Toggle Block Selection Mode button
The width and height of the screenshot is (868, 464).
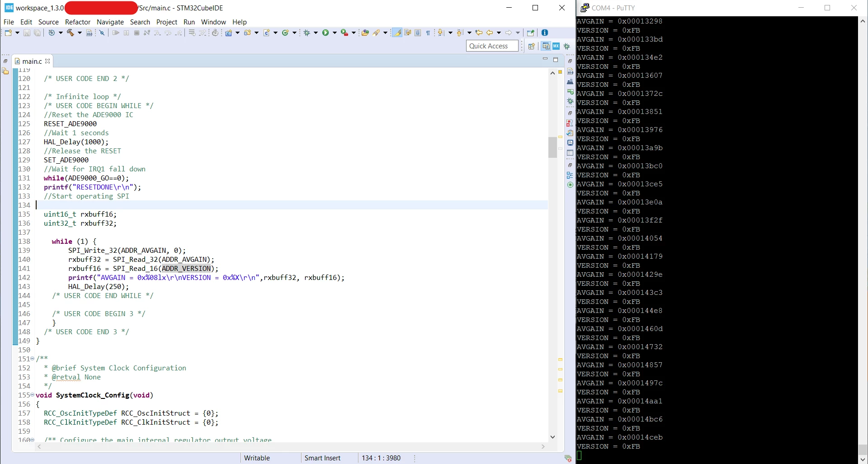(x=418, y=33)
